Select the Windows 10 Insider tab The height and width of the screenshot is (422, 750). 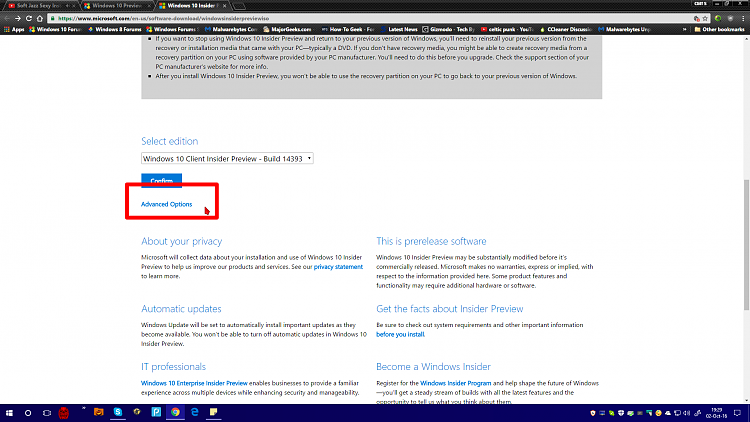192,6
